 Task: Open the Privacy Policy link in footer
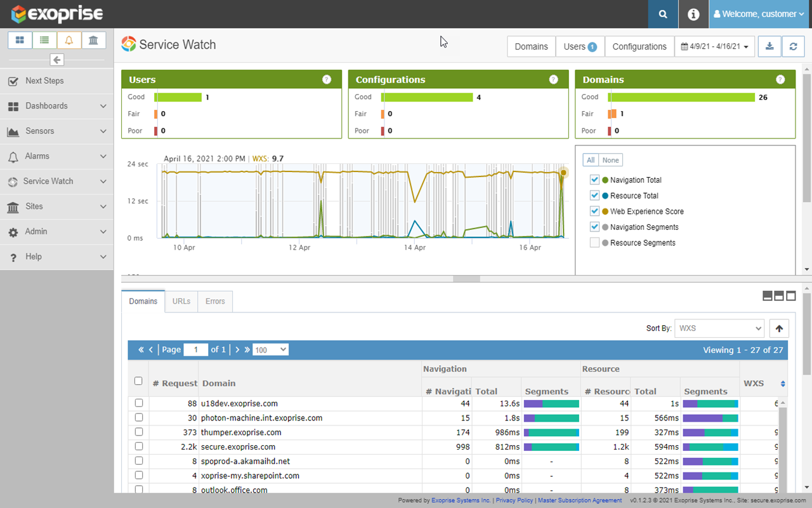pos(514,500)
